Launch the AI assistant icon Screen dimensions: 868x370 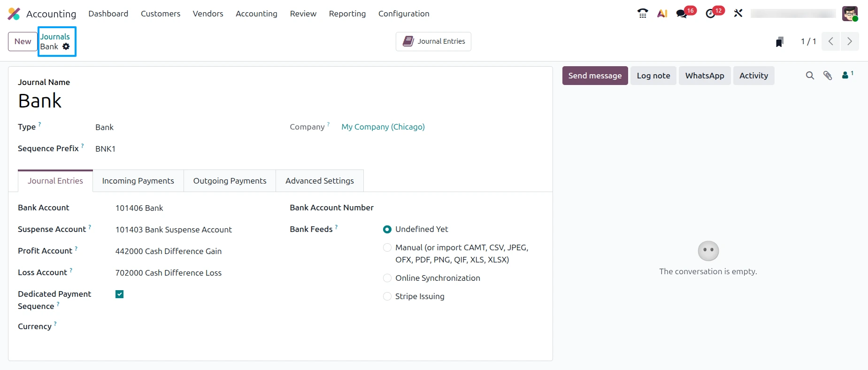(662, 14)
